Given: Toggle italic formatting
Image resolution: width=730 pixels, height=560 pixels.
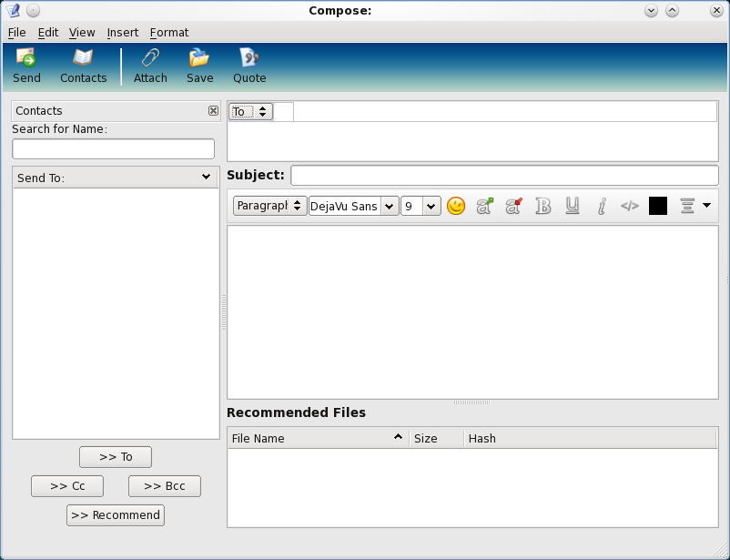Looking at the screenshot, I should [601, 206].
